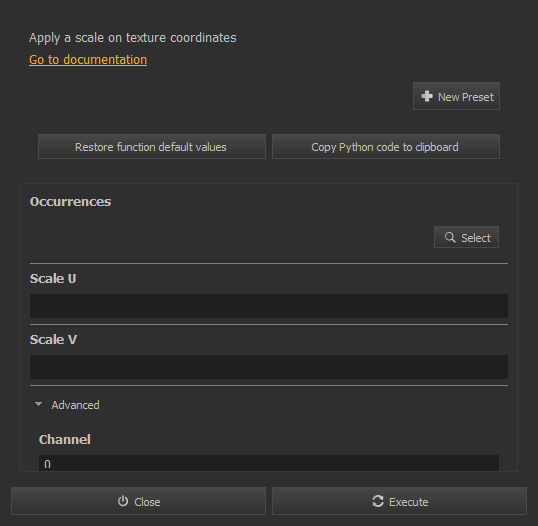Restore function default values
The height and width of the screenshot is (526, 538).
click(x=152, y=147)
